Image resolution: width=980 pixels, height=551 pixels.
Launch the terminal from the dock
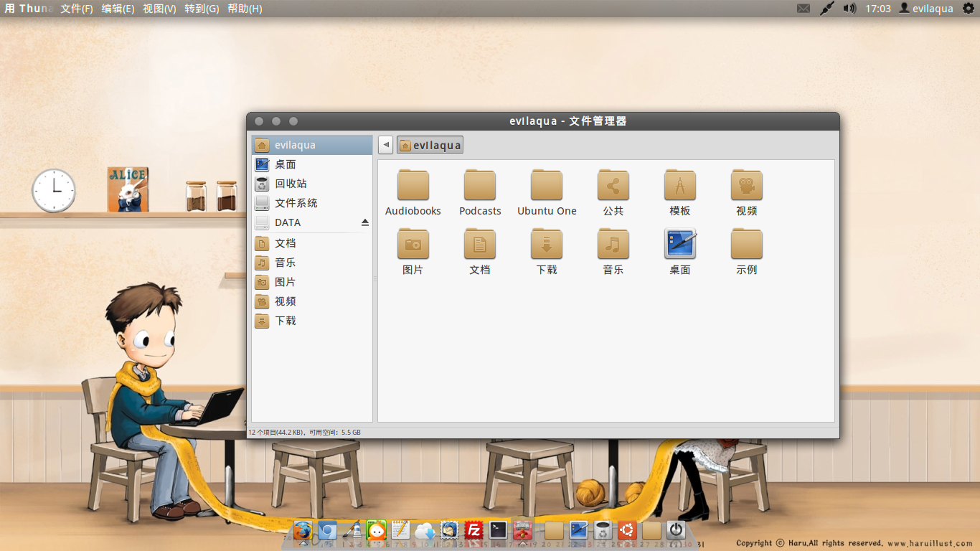[x=499, y=531]
